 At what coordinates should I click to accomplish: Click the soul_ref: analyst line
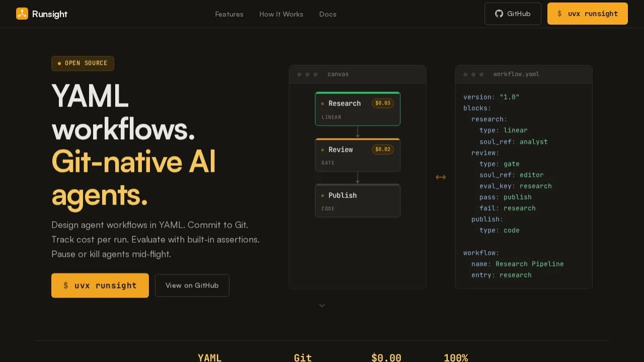pos(514,142)
